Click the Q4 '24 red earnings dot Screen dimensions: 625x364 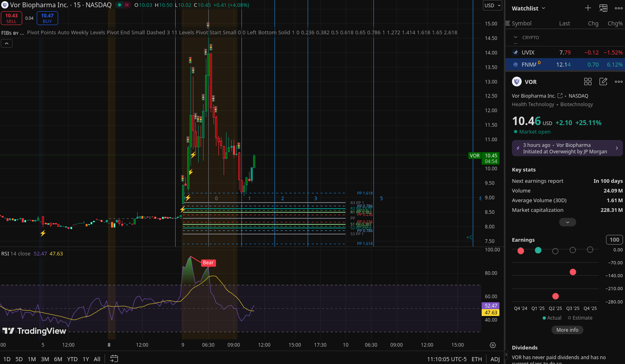[x=521, y=251]
